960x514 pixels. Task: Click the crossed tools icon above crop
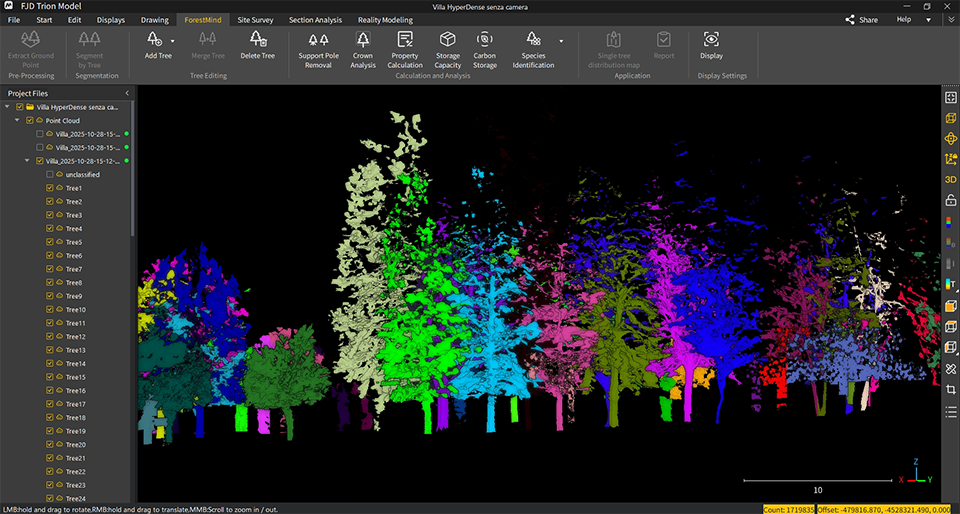coord(950,368)
